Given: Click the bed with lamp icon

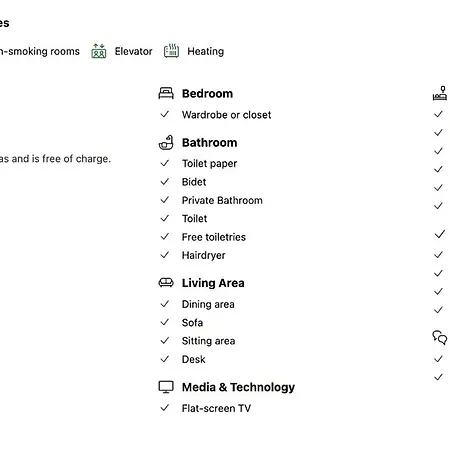Looking at the screenshot, I should click(440, 93).
